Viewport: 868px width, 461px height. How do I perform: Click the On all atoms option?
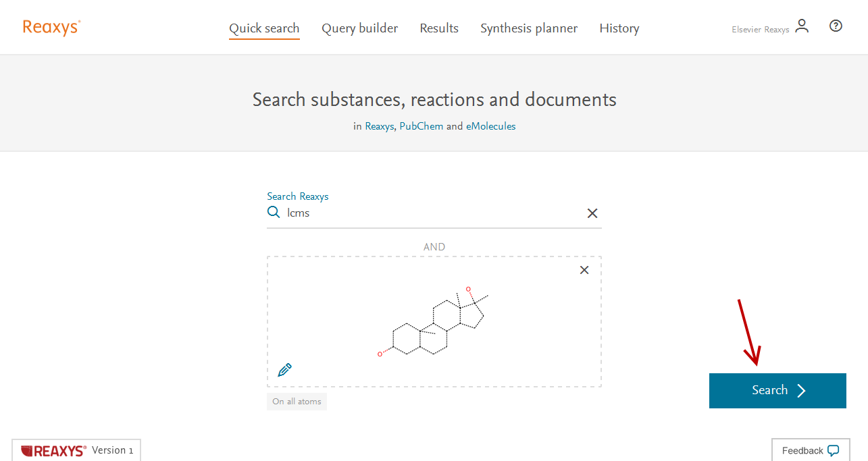click(x=297, y=402)
